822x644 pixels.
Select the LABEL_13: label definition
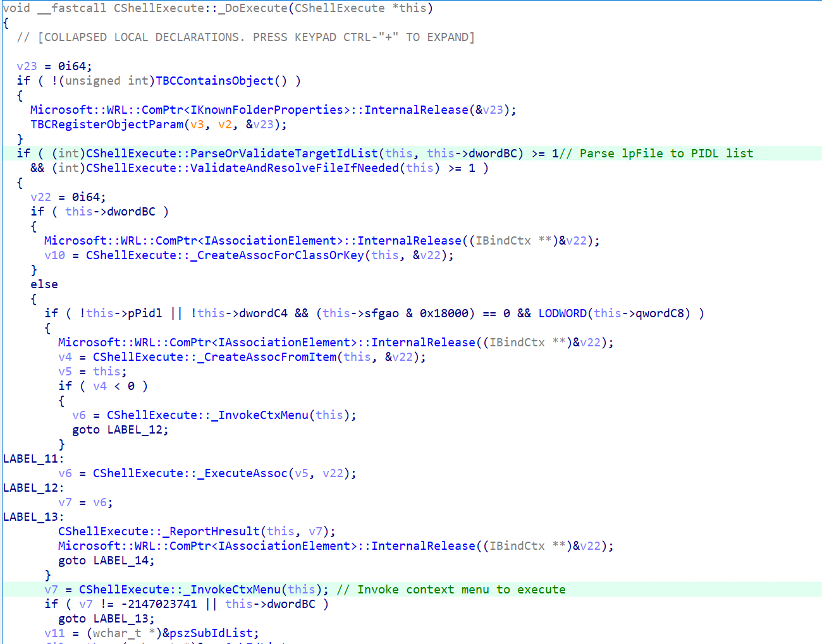coord(33,517)
